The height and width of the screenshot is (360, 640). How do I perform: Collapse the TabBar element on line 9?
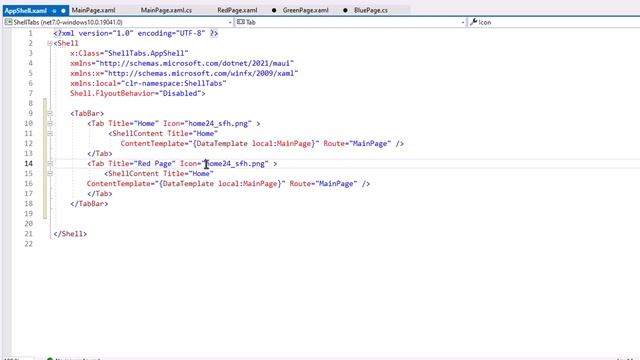50,113
